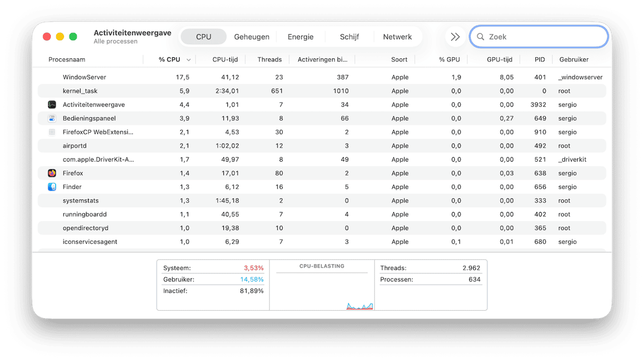Open the Energie tab

pos(300,37)
